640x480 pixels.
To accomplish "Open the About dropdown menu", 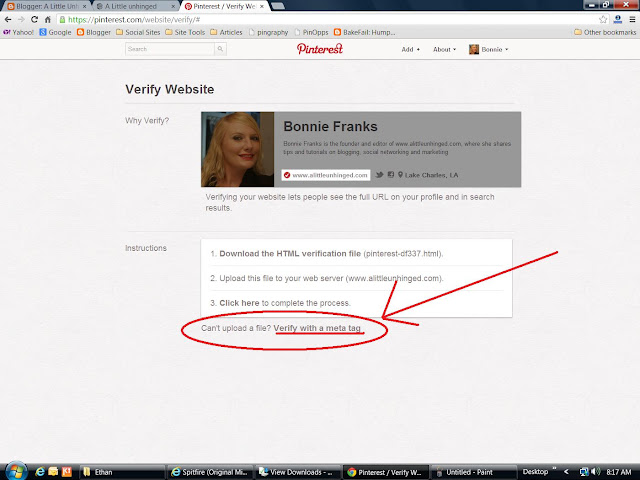I will tap(444, 49).
